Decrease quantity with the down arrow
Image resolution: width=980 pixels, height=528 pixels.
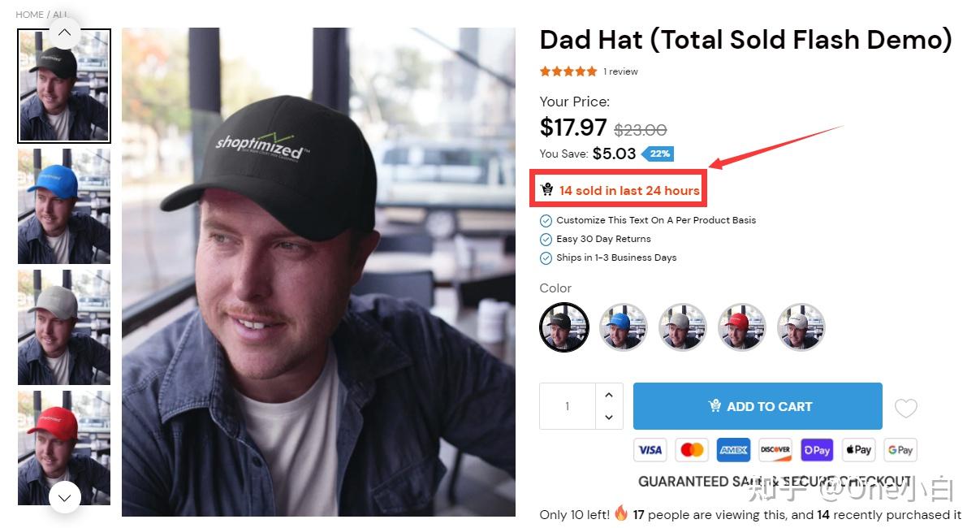tap(609, 418)
